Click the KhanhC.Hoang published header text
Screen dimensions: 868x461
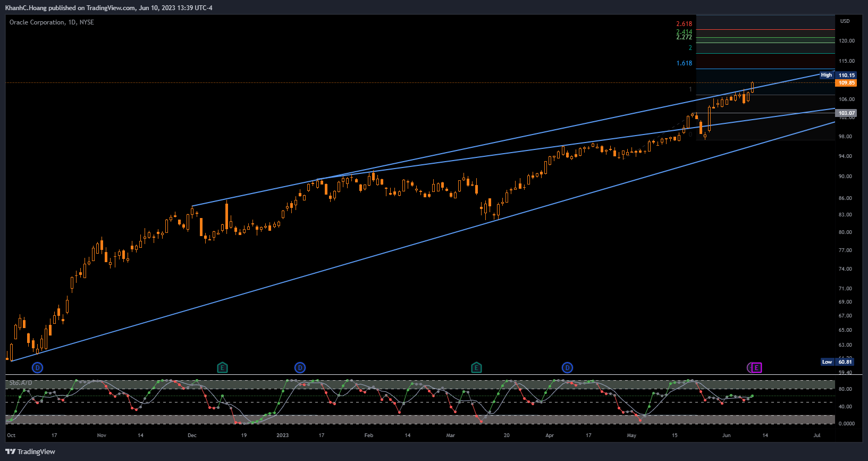coord(108,8)
